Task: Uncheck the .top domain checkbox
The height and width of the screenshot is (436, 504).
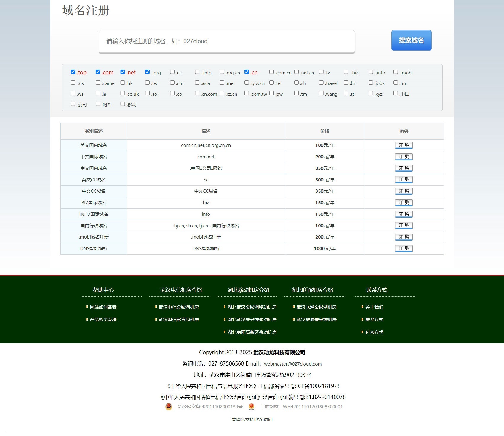Action: pos(73,72)
